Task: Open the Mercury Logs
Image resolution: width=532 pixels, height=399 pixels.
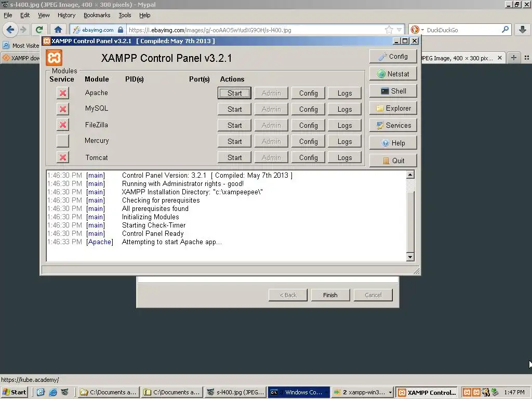Action: (x=344, y=141)
